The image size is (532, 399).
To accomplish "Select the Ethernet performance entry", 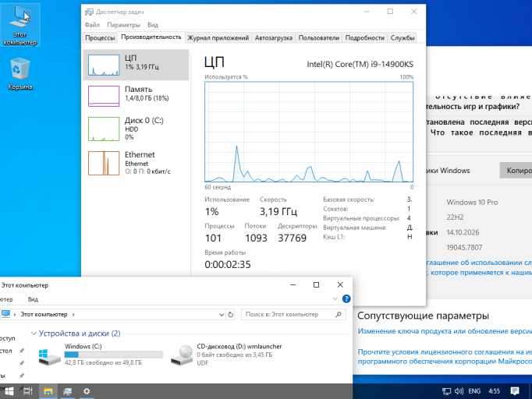I will click(136, 163).
